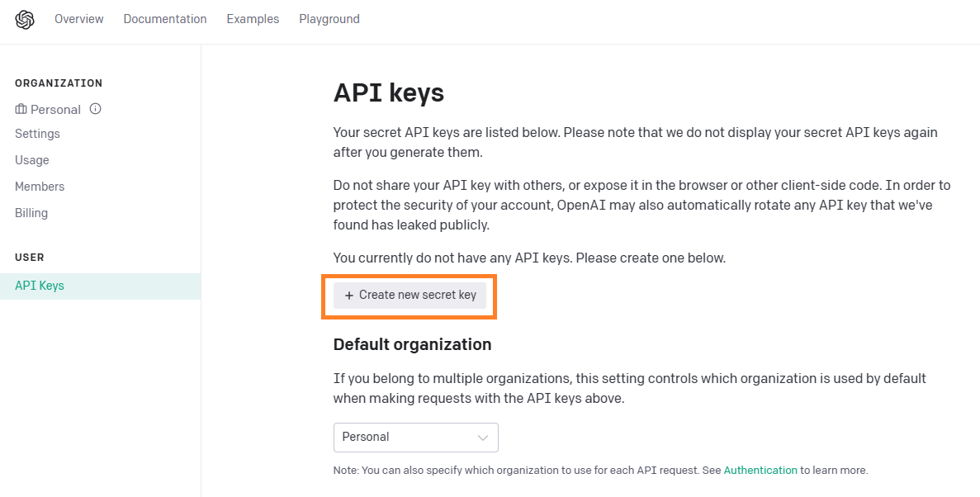Switch to the Documentation tab
The width and height of the screenshot is (980, 497).
coord(164,18)
